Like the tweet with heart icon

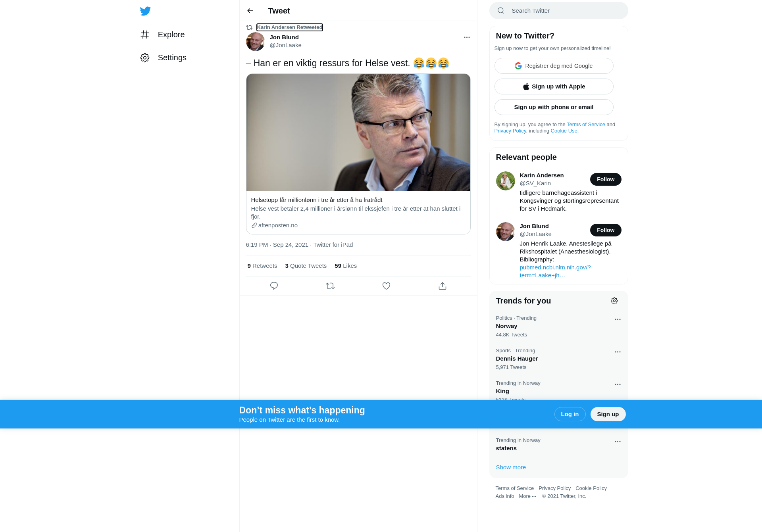pos(386,286)
